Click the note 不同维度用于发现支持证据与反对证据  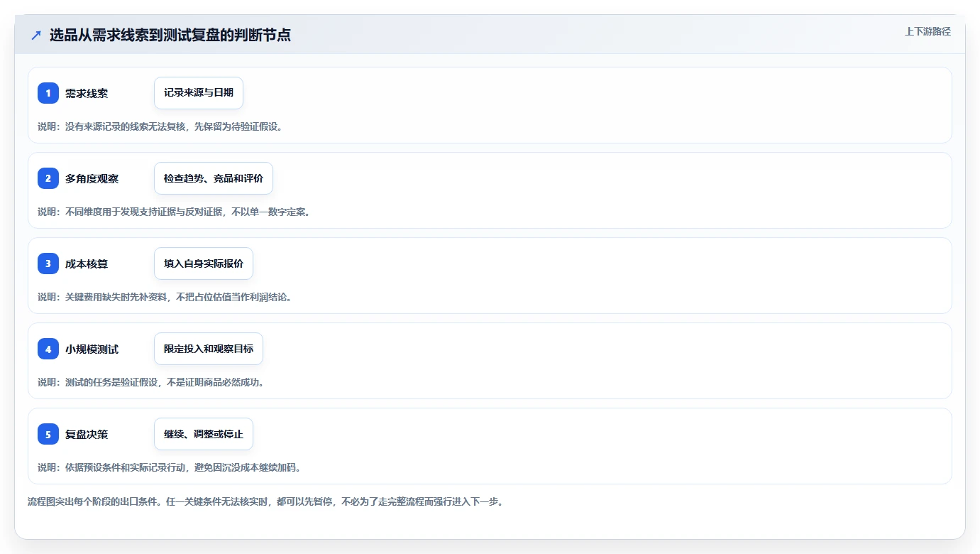tap(143, 212)
